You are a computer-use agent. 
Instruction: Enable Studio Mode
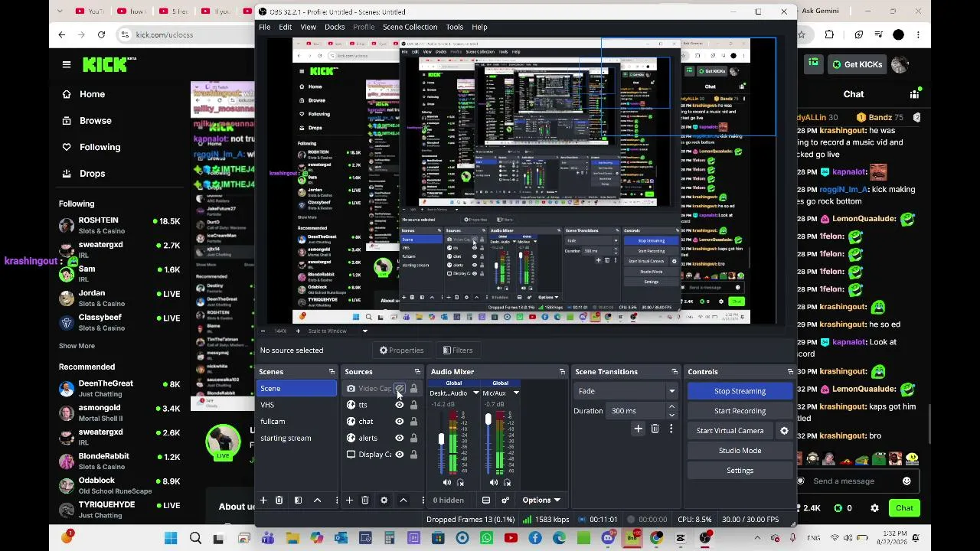(x=740, y=451)
